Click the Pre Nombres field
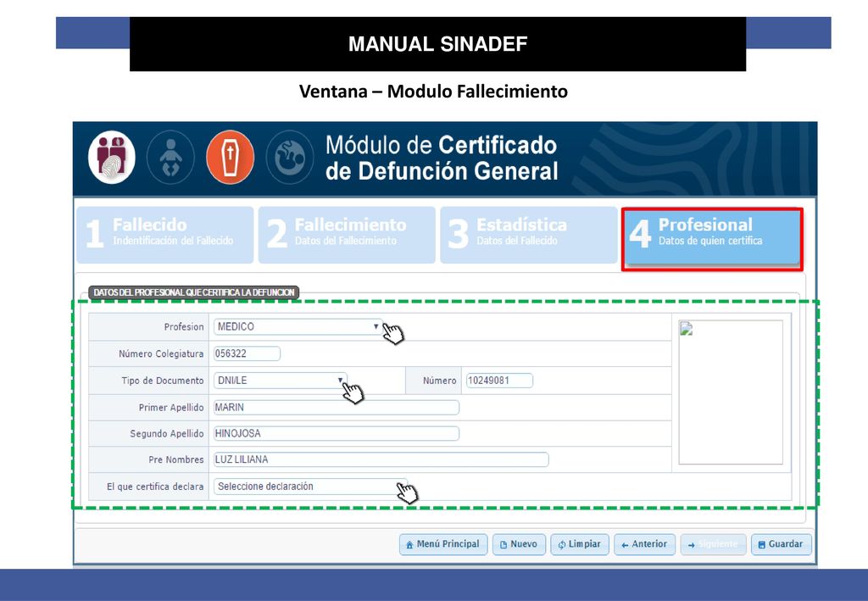 click(381, 459)
